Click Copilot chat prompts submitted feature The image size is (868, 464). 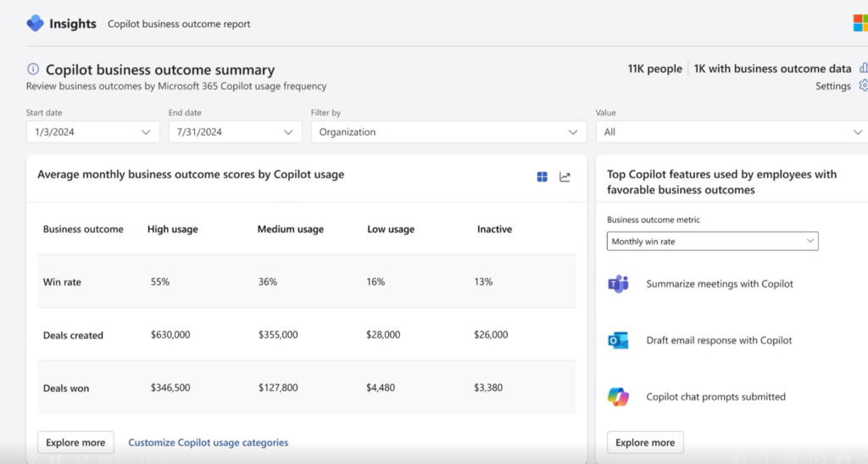click(x=715, y=396)
